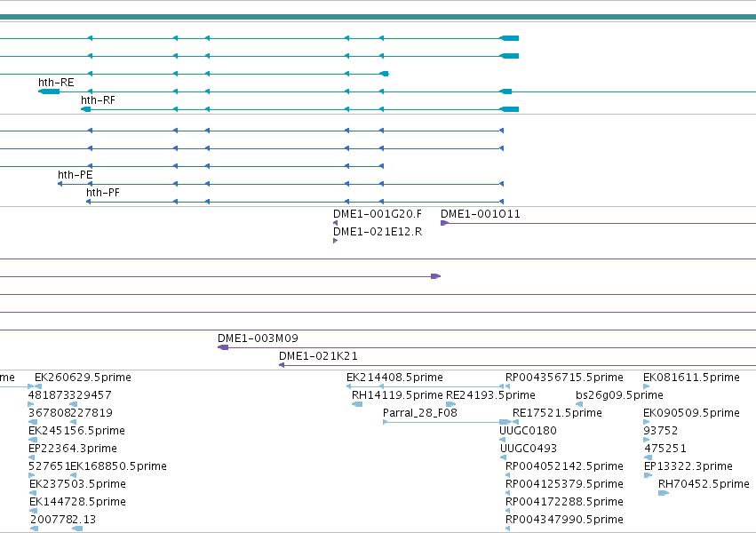The image size is (756, 533).
Task: Click the UUGC0493 feature label
Action: pos(529,449)
